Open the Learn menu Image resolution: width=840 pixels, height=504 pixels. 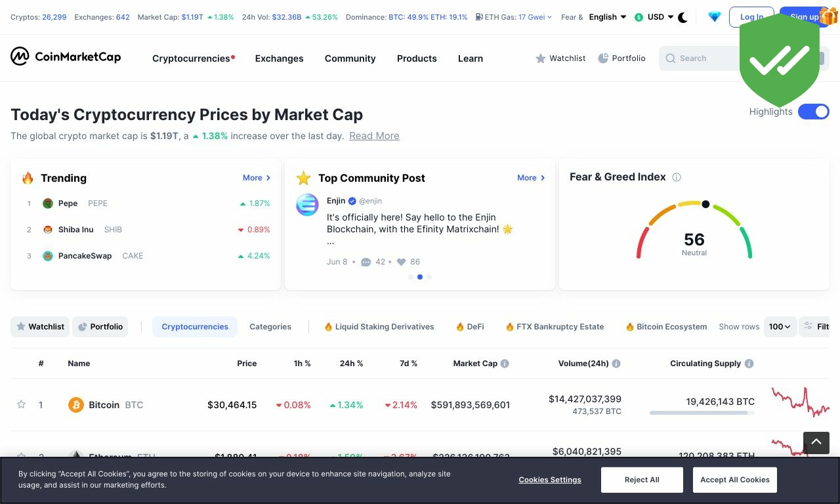coord(470,58)
